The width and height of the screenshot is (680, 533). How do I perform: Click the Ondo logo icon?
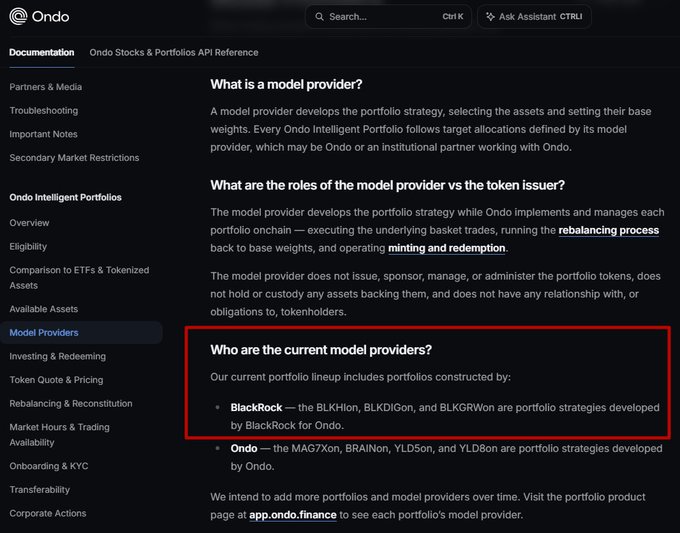[18, 16]
